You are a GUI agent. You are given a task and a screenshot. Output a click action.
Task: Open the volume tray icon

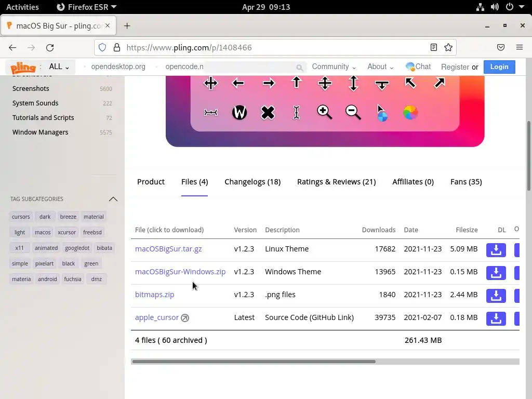coord(495,7)
